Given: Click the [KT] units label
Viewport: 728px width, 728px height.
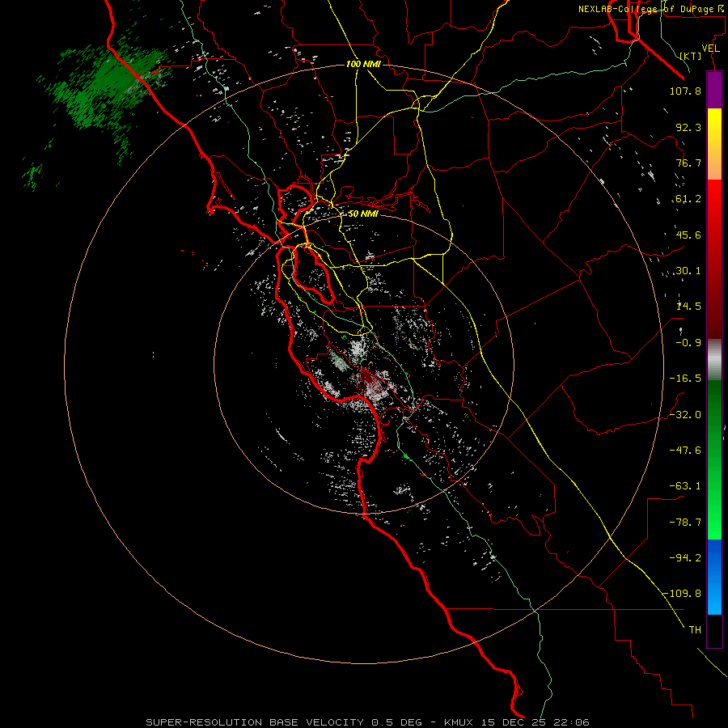Looking at the screenshot, I should pyautogui.click(x=691, y=56).
